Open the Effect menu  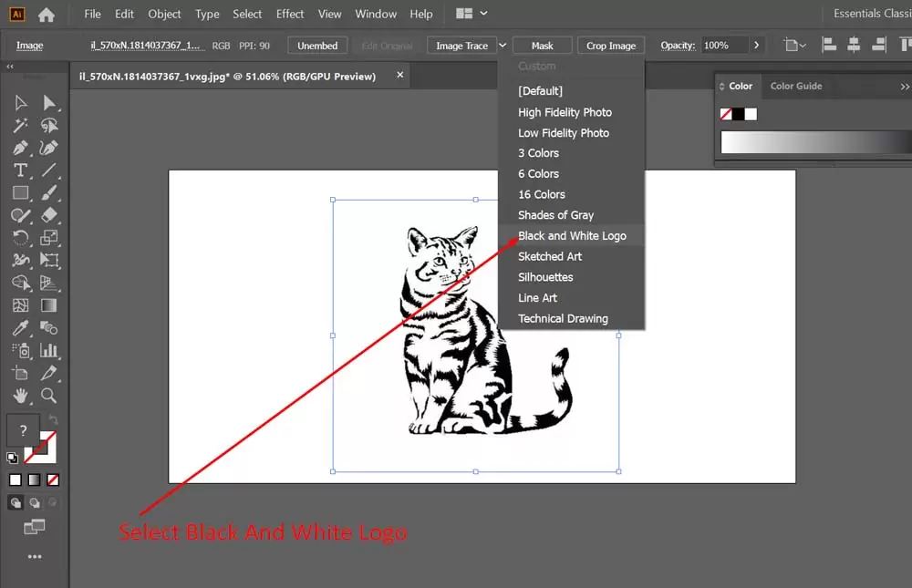click(x=290, y=14)
